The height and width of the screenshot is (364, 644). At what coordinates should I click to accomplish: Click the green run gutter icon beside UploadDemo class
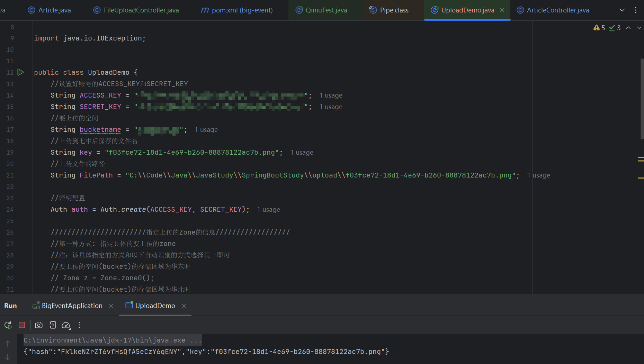click(21, 72)
